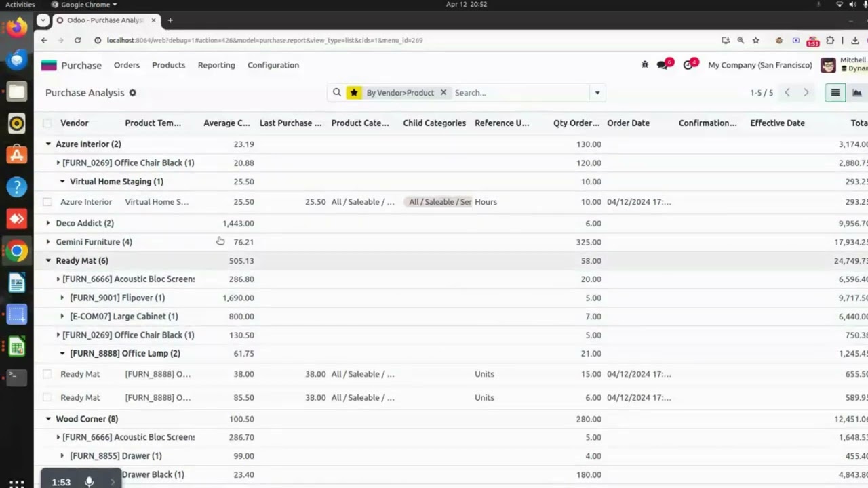This screenshot has width=868, height=488.
Task: Open Ubuntu Software from the dock
Action: [17, 155]
